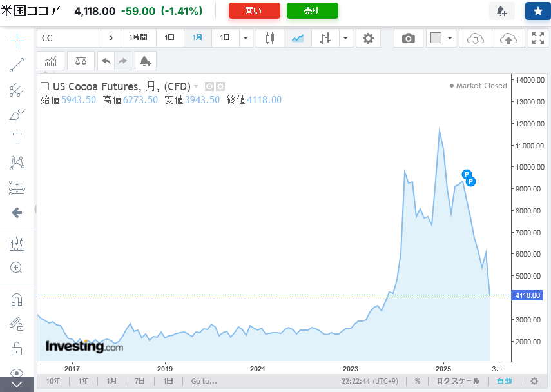Select the 10年 time range
The height and width of the screenshot is (392, 551).
coord(53,381)
